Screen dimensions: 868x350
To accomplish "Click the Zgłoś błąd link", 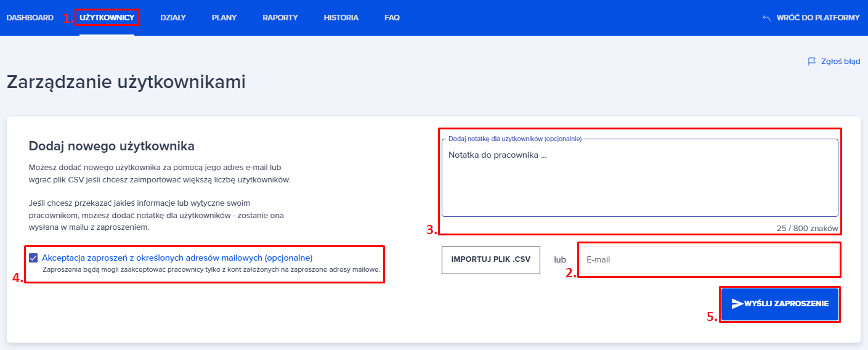I will [x=840, y=62].
